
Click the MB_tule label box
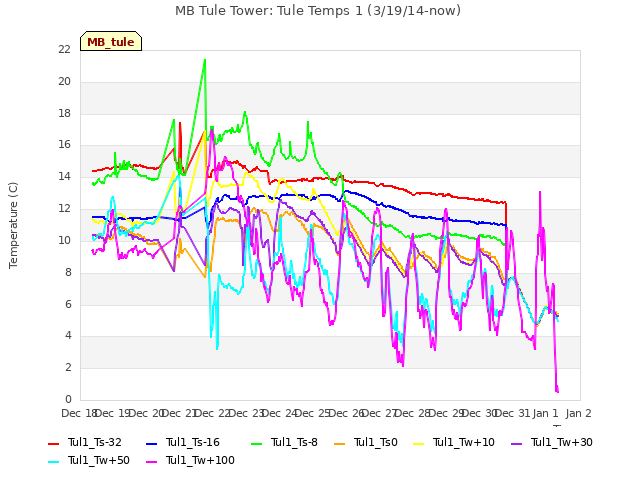pos(111,41)
